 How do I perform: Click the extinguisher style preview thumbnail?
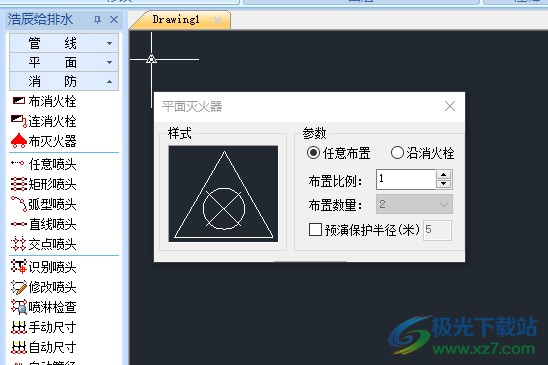tap(223, 194)
